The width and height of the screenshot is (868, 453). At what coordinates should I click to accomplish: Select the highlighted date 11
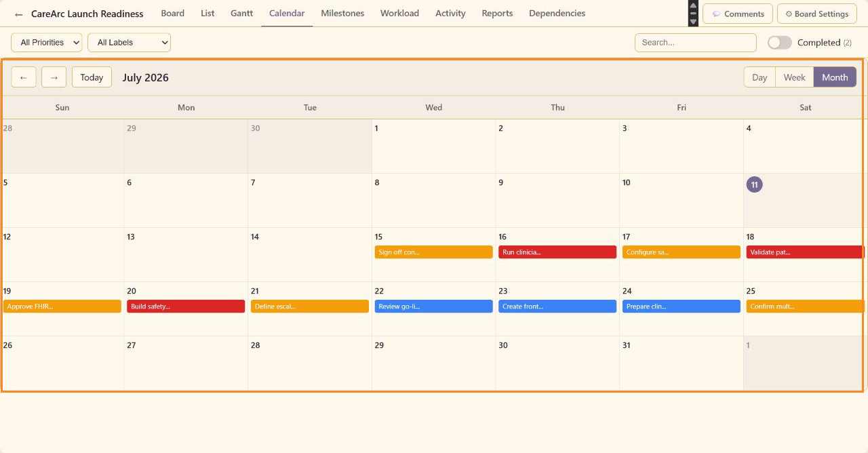point(754,184)
